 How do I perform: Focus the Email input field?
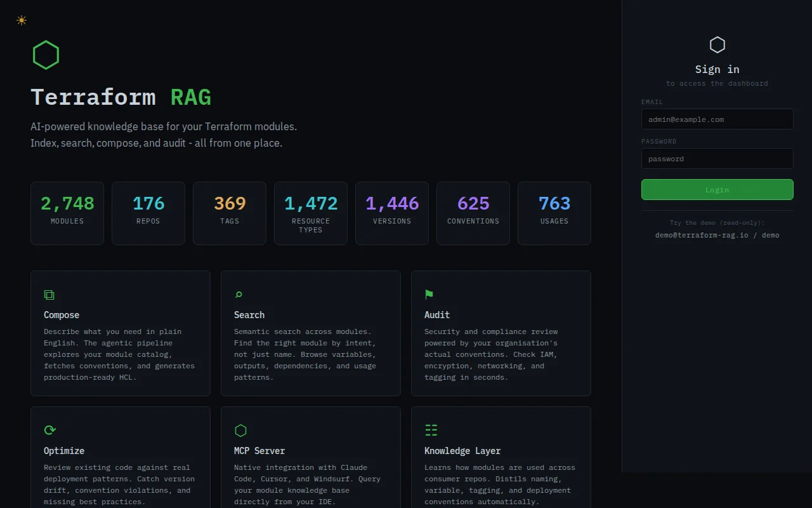coord(717,119)
